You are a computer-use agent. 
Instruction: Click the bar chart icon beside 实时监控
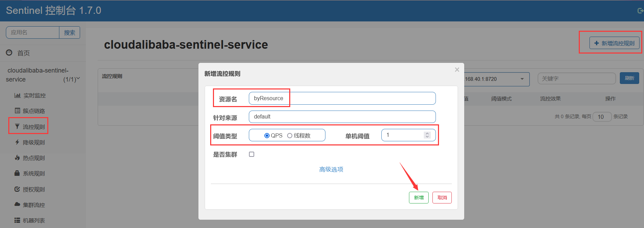tap(17, 95)
